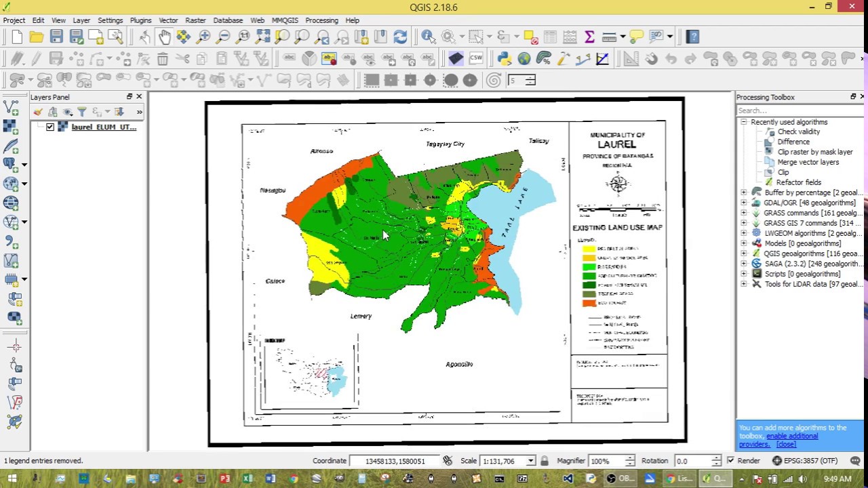Click the Refresh map icon
This screenshot has width=868, height=488.
point(400,37)
